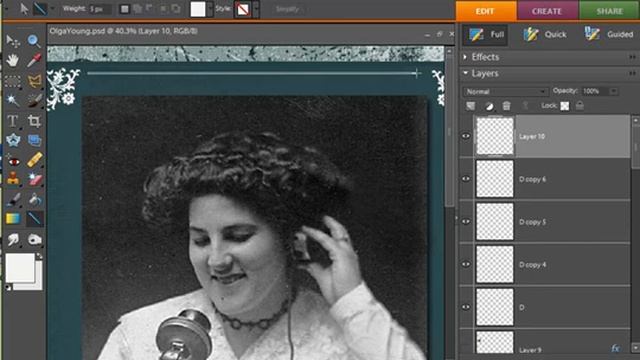Select the D copy 6 layer row
Screen dimensions: 640x360
click(545, 179)
